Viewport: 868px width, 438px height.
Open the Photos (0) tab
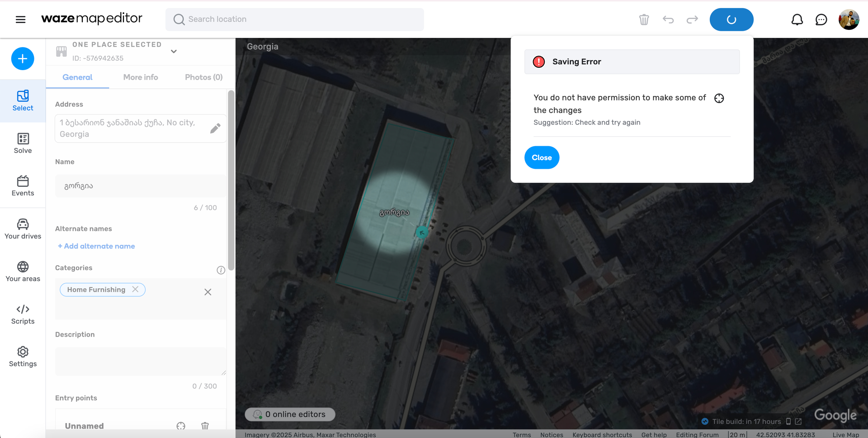[203, 77]
